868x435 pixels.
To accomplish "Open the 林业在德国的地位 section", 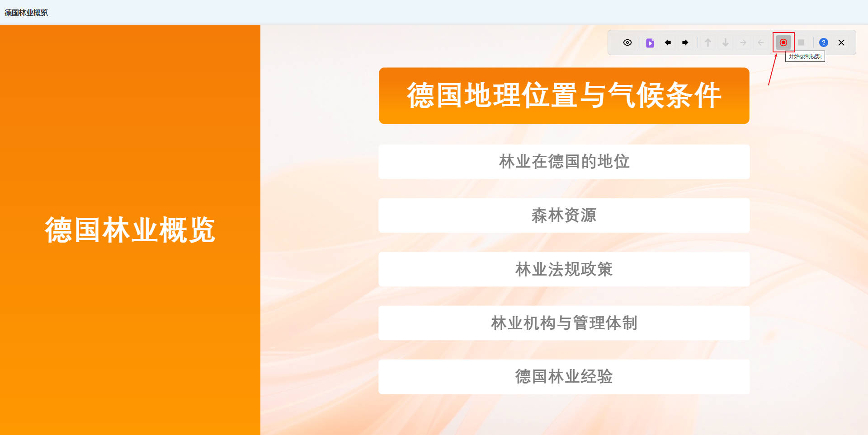I will pos(564,162).
